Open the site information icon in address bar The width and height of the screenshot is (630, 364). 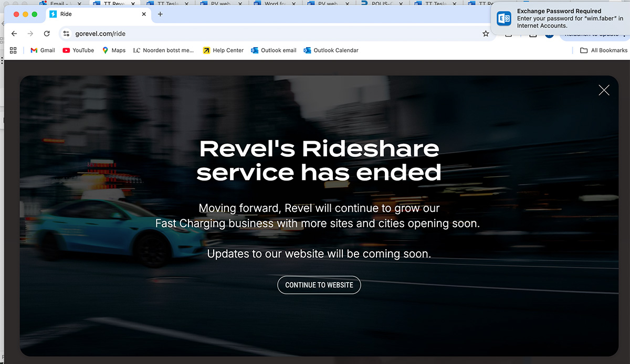(66, 34)
